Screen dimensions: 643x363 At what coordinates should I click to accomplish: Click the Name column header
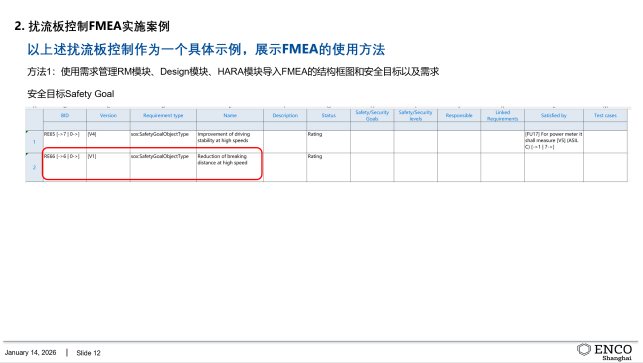230,115
